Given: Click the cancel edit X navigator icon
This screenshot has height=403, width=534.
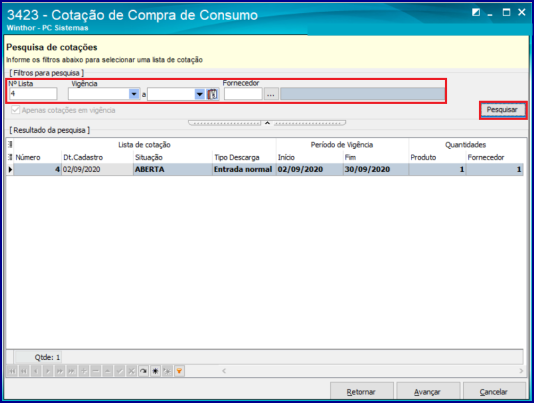Looking at the screenshot, I should click(131, 371).
